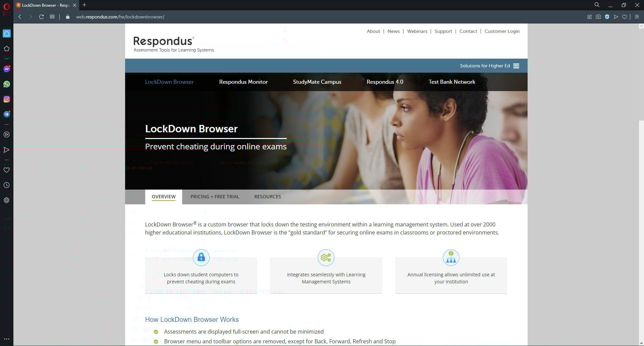The image size is (644, 346).
Task: Switch to the PRICING + FREE TRIAL tab
Action: point(214,197)
